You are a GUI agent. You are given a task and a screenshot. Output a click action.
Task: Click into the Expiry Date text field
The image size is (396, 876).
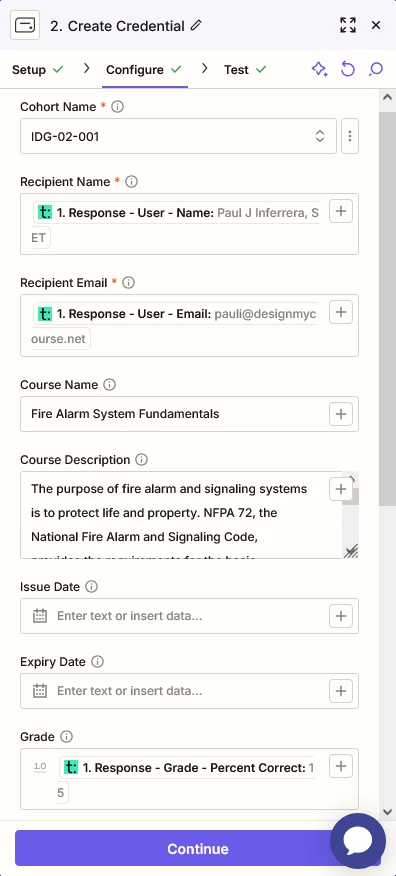pyautogui.click(x=189, y=691)
